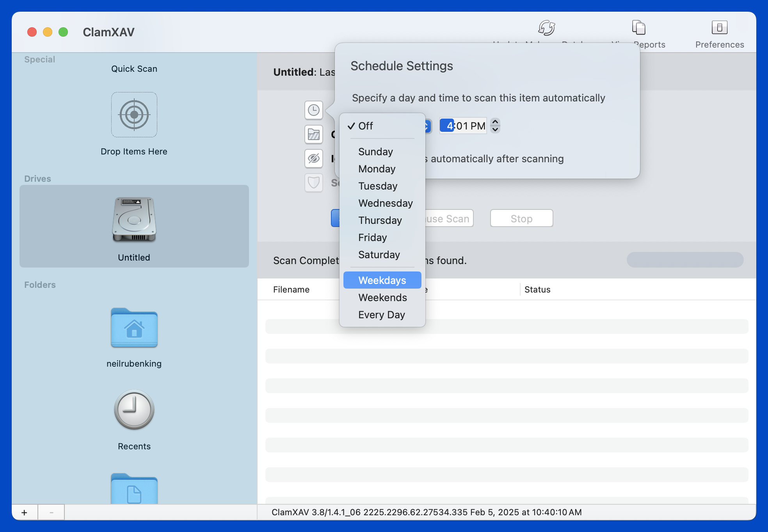This screenshot has width=768, height=532.
Task: Open the View Reports documents icon
Action: tap(638, 27)
